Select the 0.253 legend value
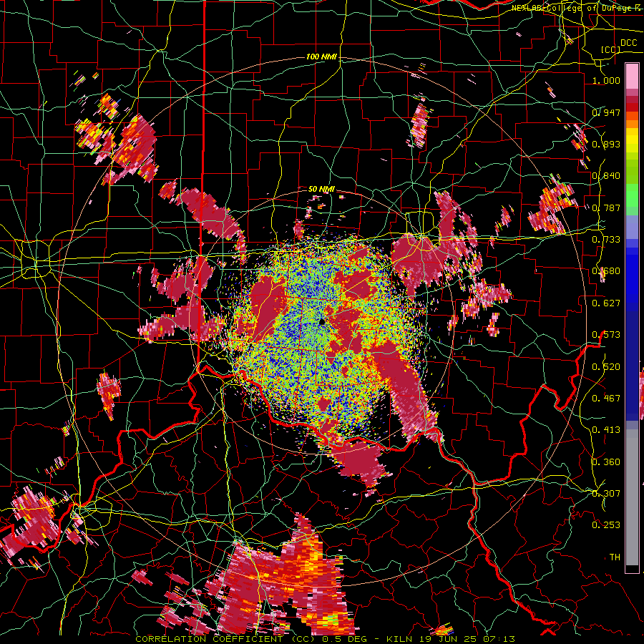The height and width of the screenshot is (644, 644). (x=606, y=525)
